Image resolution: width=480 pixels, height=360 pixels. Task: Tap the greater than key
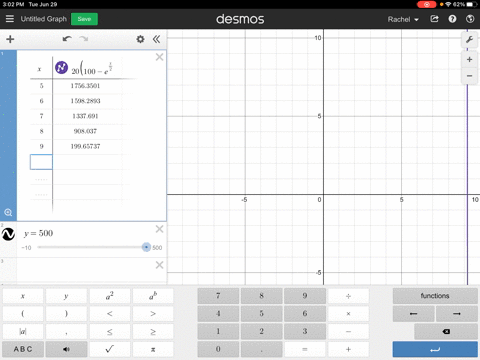(153, 314)
